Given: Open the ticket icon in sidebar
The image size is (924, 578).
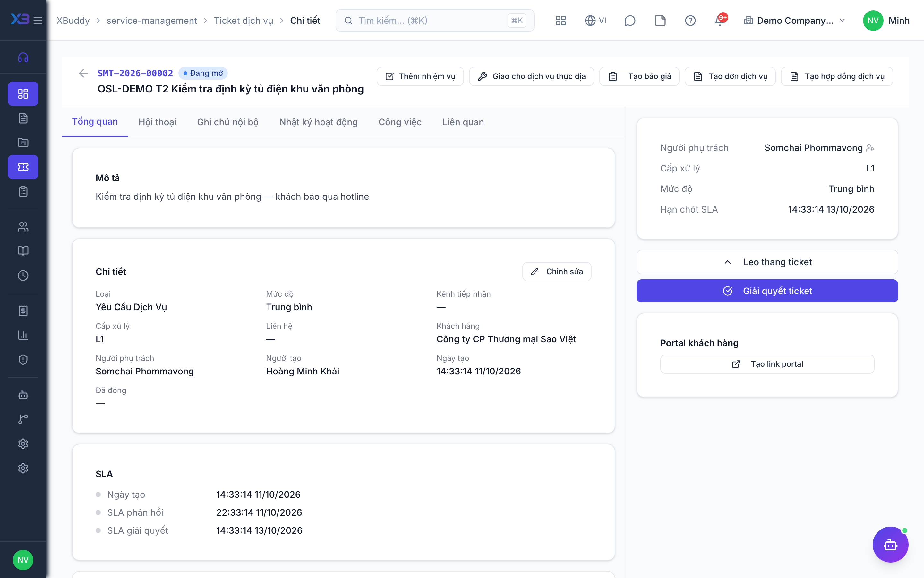Looking at the screenshot, I should (23, 167).
